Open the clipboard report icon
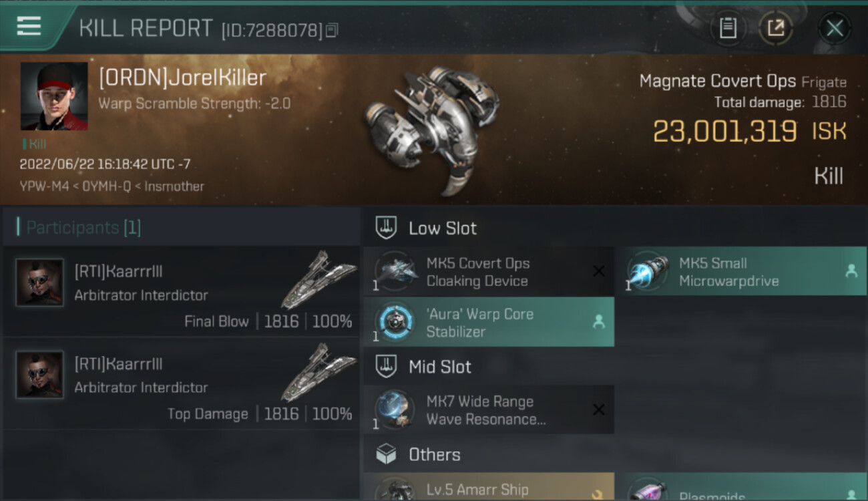868x501 pixels. coord(728,28)
